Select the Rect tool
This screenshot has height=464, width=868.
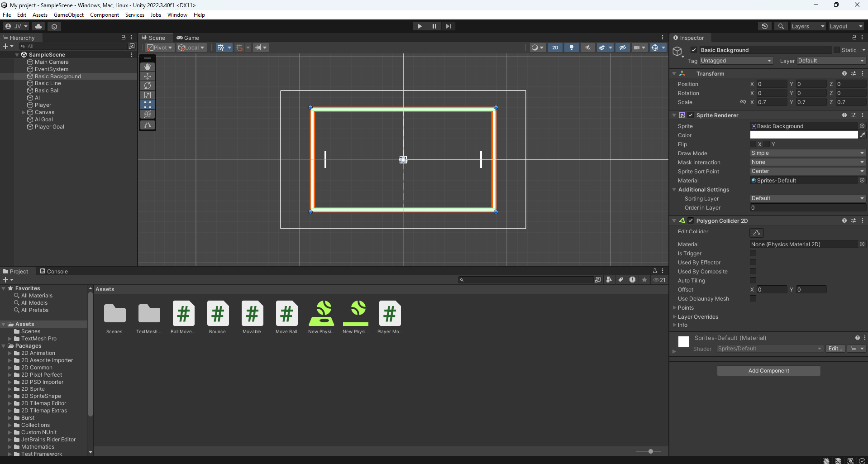(x=148, y=105)
